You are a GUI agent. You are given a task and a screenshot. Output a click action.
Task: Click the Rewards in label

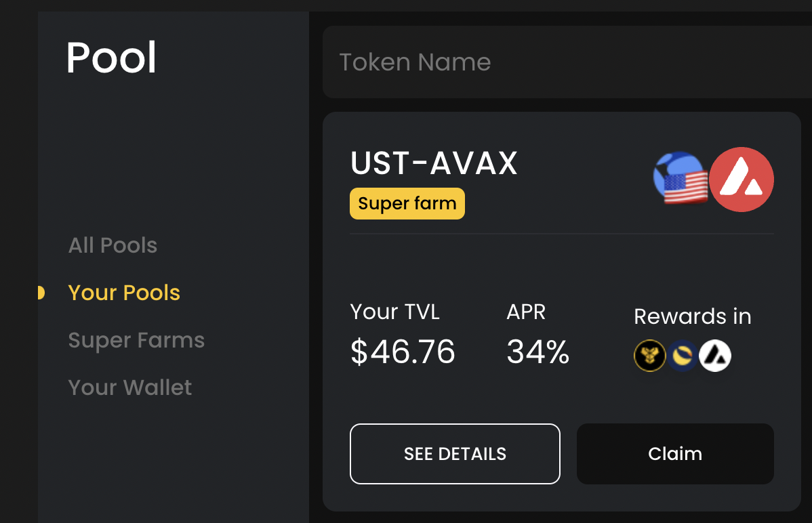pyautogui.click(x=693, y=316)
